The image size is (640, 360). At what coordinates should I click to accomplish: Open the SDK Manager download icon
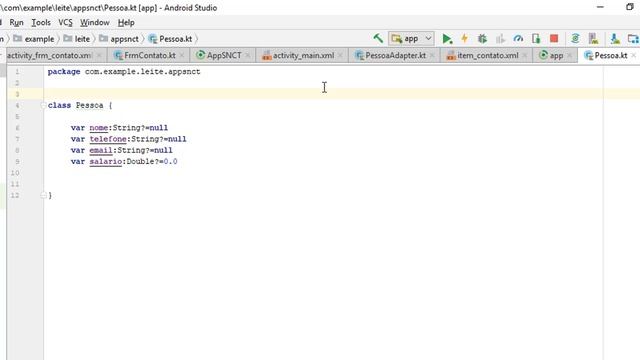(615, 39)
